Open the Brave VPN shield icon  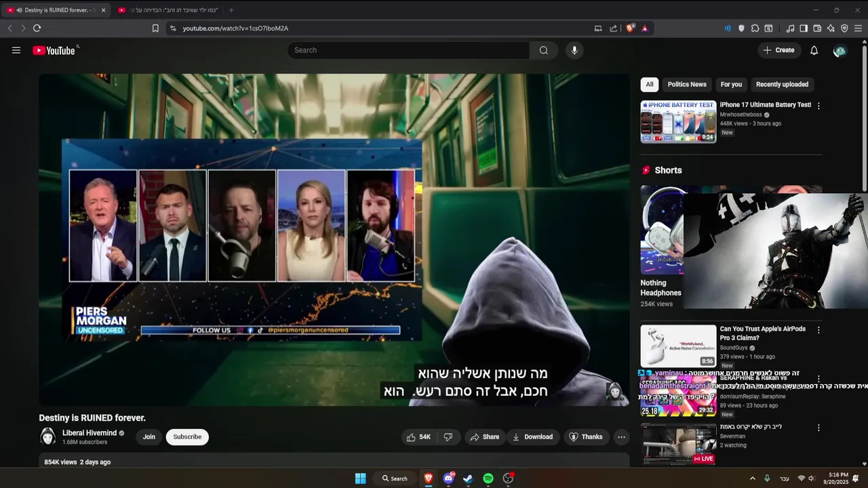(x=844, y=28)
